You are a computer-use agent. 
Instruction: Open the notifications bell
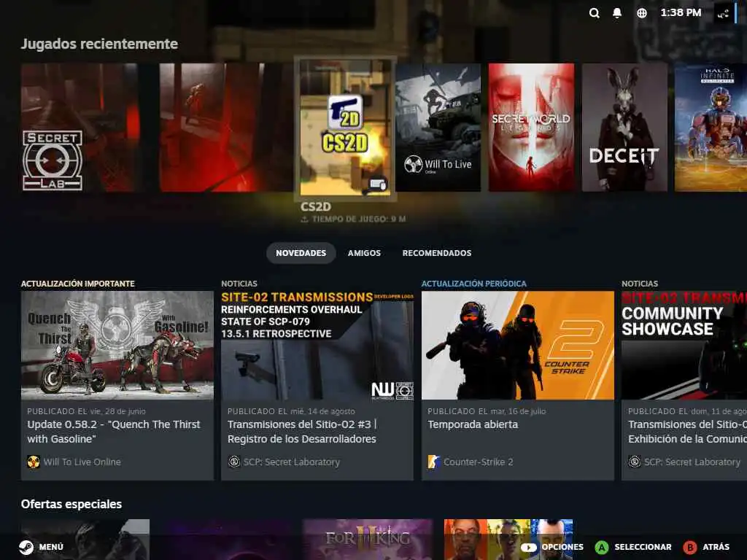click(617, 13)
